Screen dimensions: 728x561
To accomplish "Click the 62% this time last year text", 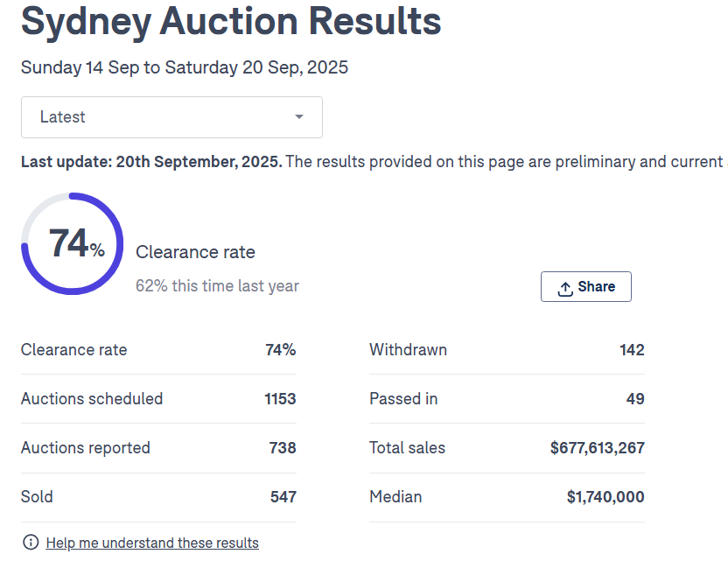I will (217, 285).
